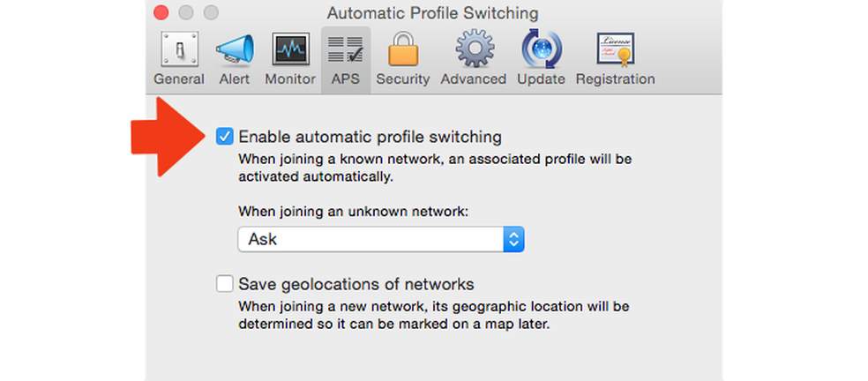Uncheck the Enable automatic profile switching box
Viewport: 868px width, 381px height.
225,137
